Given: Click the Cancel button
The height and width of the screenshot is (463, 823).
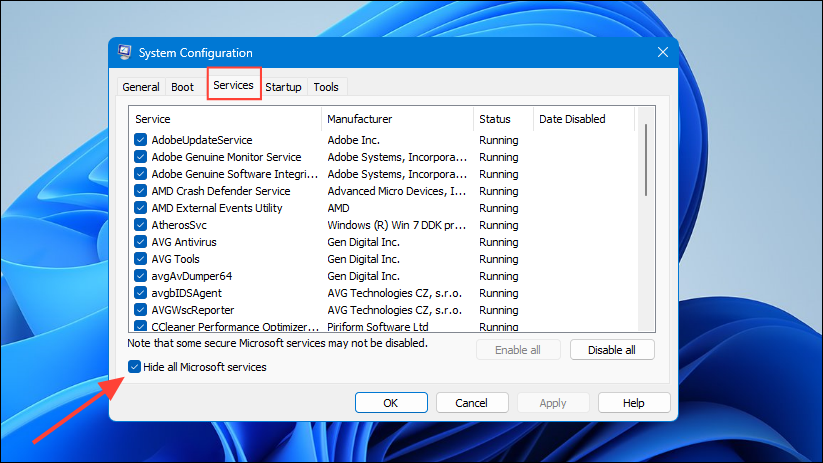Looking at the screenshot, I should pyautogui.click(x=472, y=403).
